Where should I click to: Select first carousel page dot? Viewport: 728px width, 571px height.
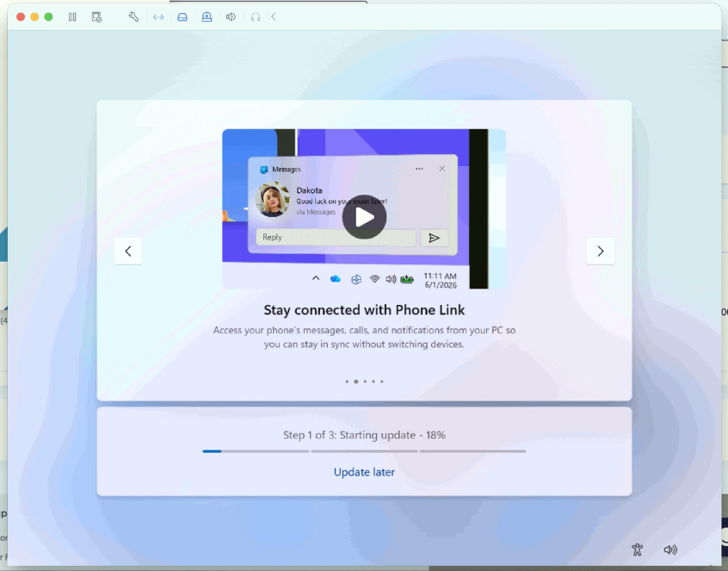click(x=347, y=382)
